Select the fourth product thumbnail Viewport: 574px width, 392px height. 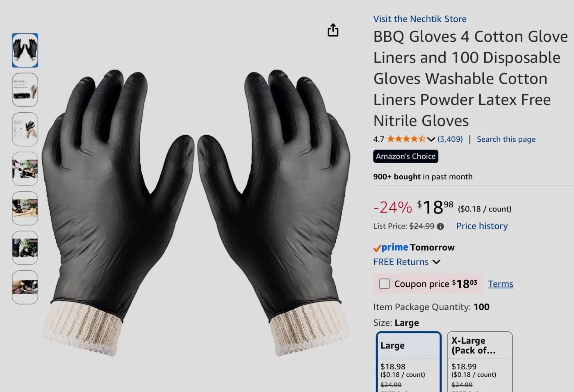(x=25, y=169)
